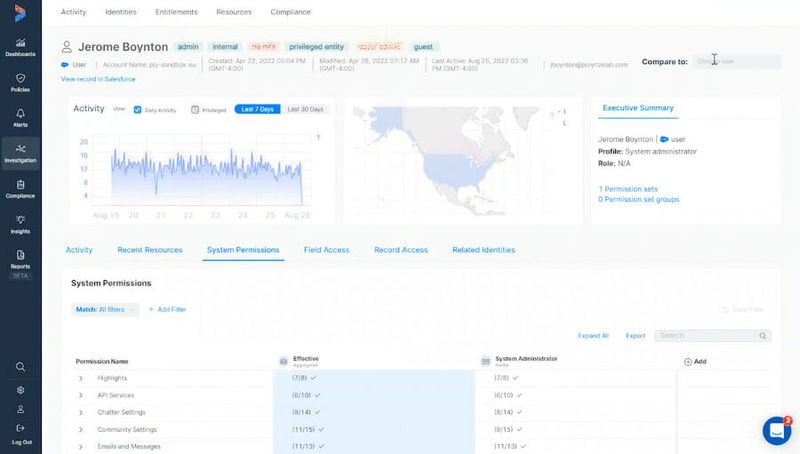Click the Export button

coord(635,336)
